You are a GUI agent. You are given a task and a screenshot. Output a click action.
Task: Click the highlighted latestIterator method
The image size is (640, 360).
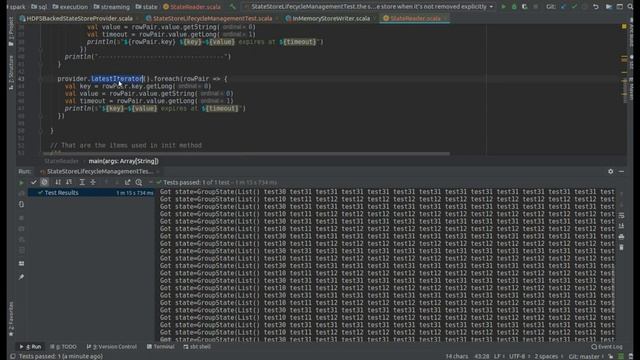[117, 79]
